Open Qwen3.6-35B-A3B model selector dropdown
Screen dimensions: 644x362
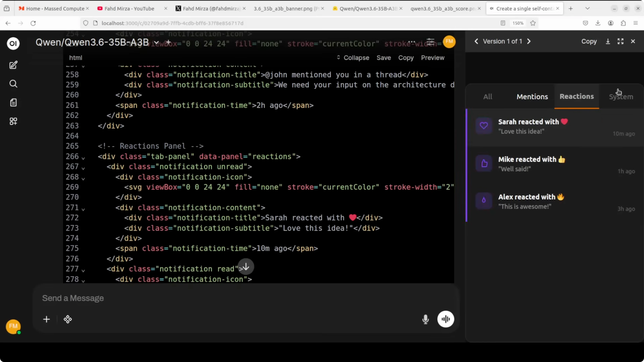tap(156, 43)
